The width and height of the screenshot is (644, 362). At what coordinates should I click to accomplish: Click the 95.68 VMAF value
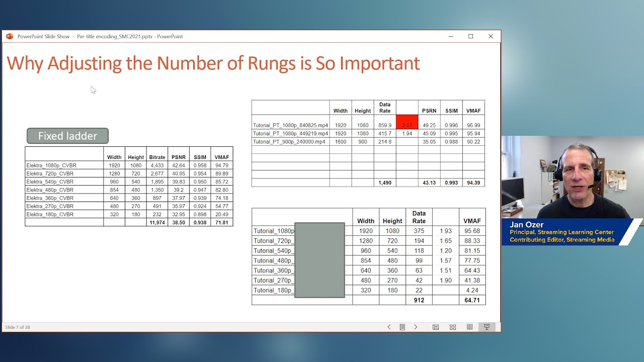point(472,231)
